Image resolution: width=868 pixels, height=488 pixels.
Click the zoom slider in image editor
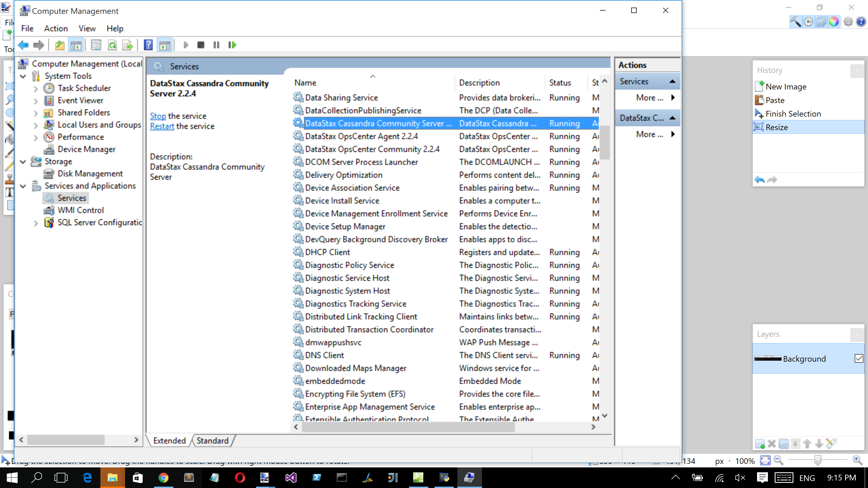point(818,460)
